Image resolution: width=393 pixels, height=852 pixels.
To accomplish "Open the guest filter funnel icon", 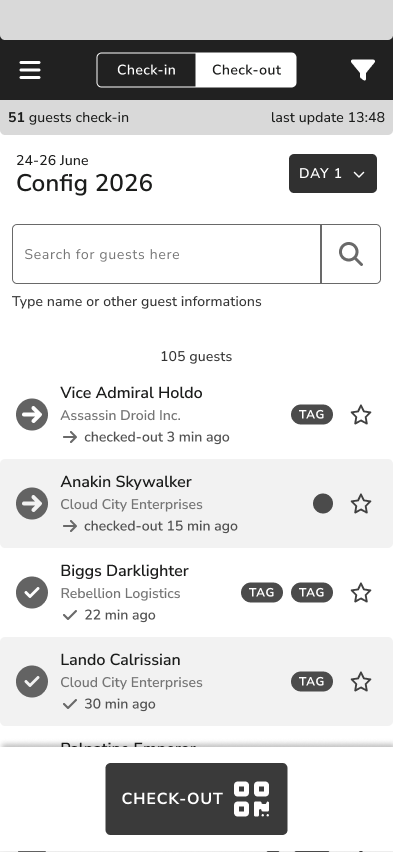I will coord(363,70).
